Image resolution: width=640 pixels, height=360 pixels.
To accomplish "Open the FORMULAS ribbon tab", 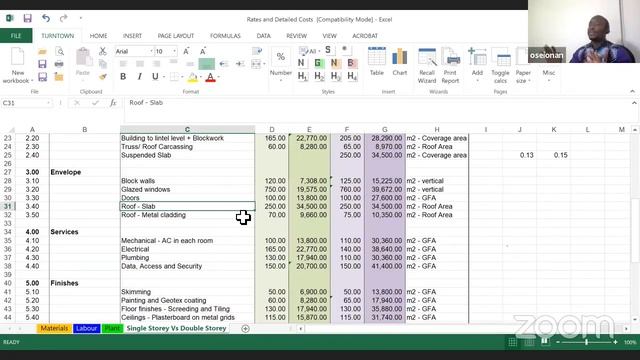I will tap(225, 36).
